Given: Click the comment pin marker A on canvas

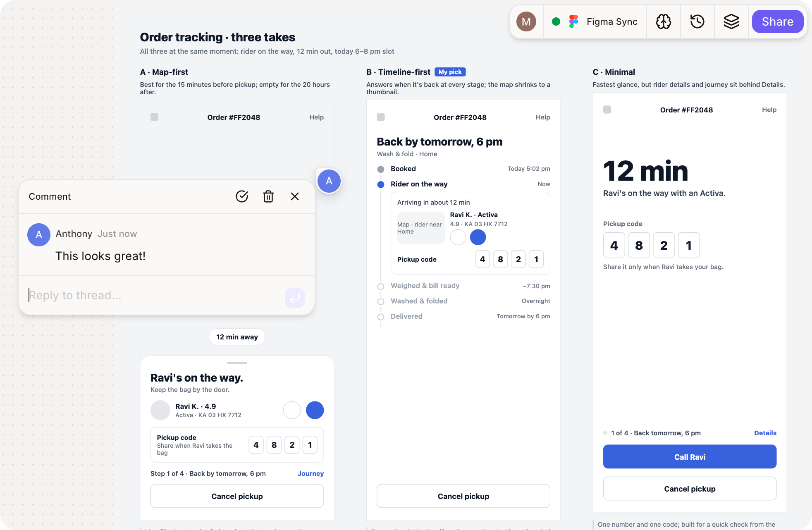Looking at the screenshot, I should pos(329,181).
